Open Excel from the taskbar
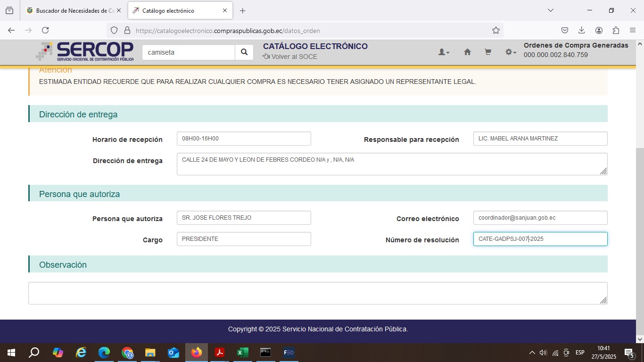Screen dimensions: 644x362 (x=242, y=353)
